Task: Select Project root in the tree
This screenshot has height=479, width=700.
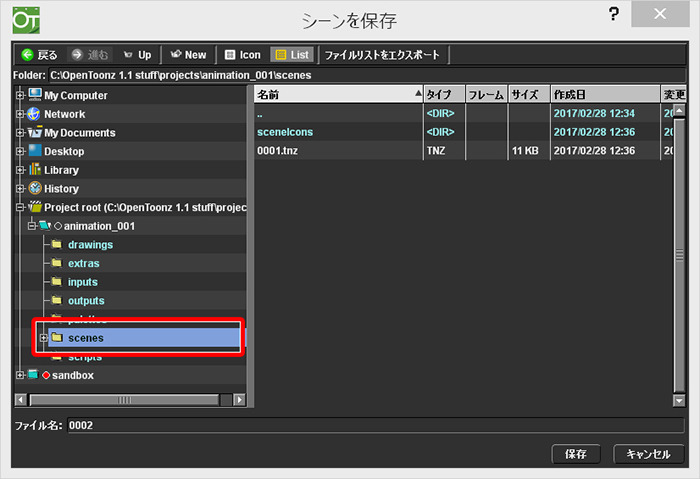Action: (145, 208)
